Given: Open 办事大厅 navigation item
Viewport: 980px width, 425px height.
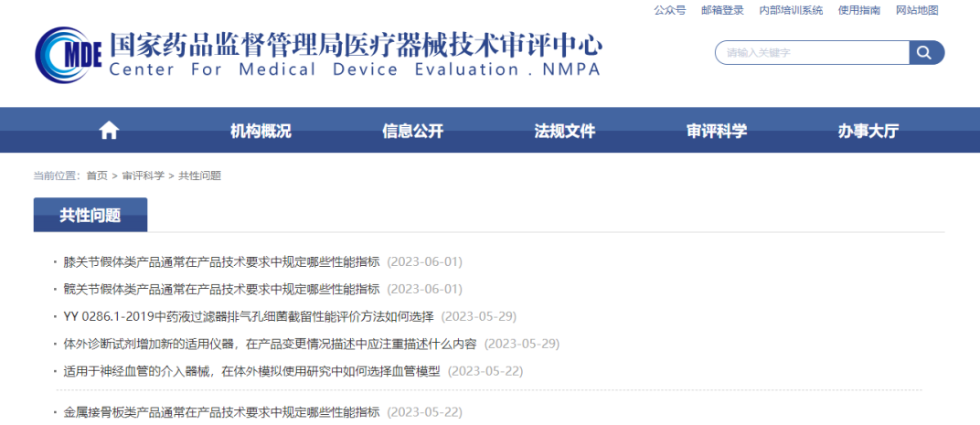Looking at the screenshot, I should (868, 131).
